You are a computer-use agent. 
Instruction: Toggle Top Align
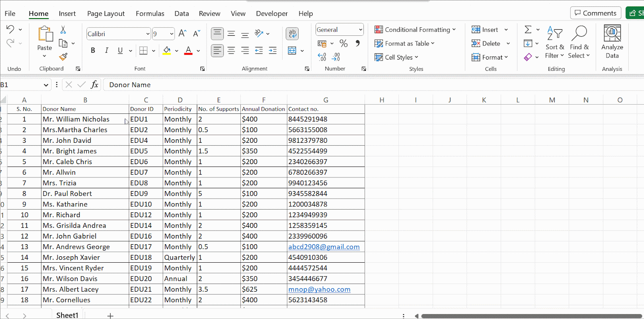coord(217,33)
